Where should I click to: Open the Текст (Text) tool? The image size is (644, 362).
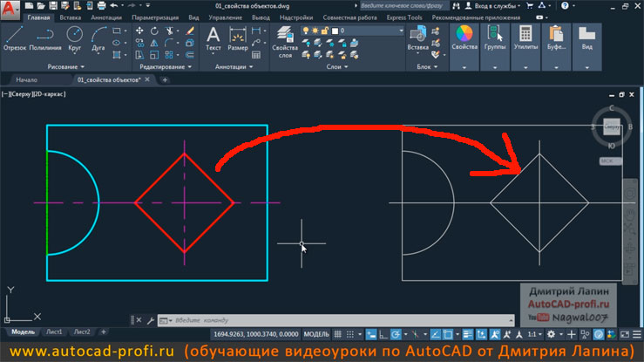(x=214, y=38)
